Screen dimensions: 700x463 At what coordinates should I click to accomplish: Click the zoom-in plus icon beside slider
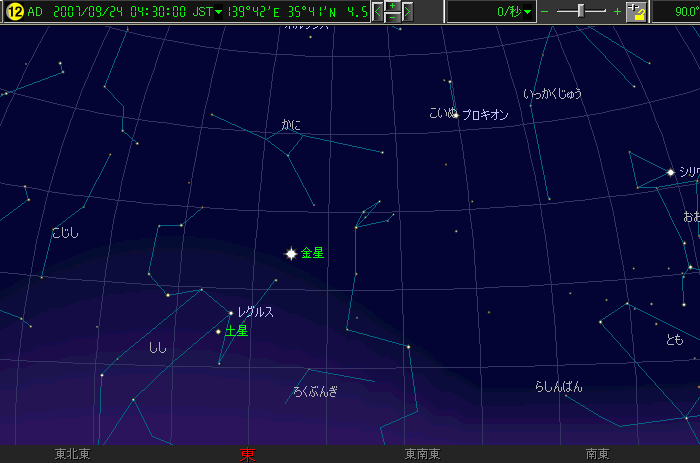coord(616,11)
